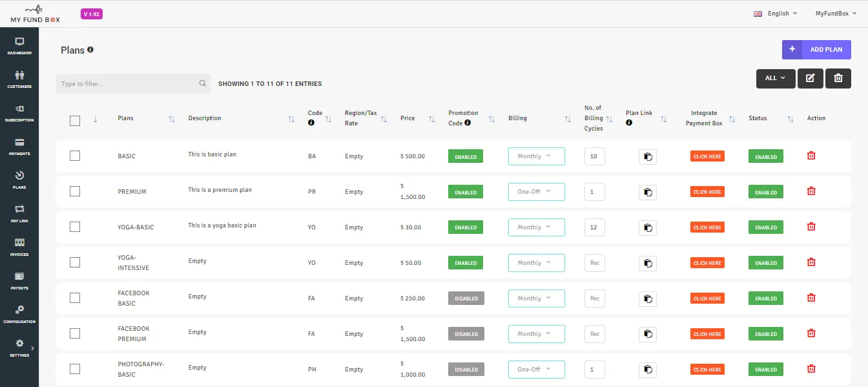The image size is (868, 387).
Task: Edit billing cycles field for BASIC plan
Action: coord(595,156)
